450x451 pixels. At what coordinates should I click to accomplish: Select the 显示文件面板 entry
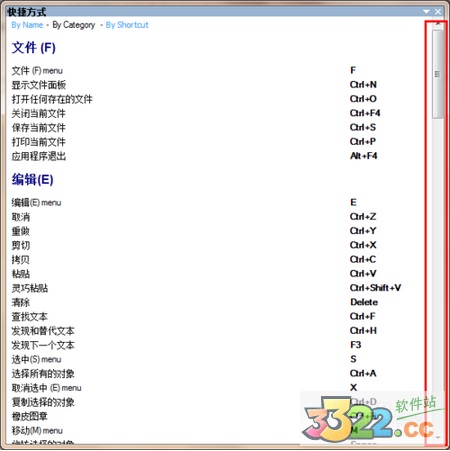pos(39,85)
